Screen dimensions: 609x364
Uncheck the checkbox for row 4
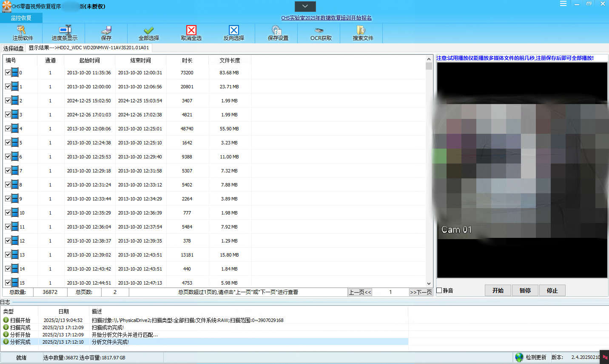8,128
